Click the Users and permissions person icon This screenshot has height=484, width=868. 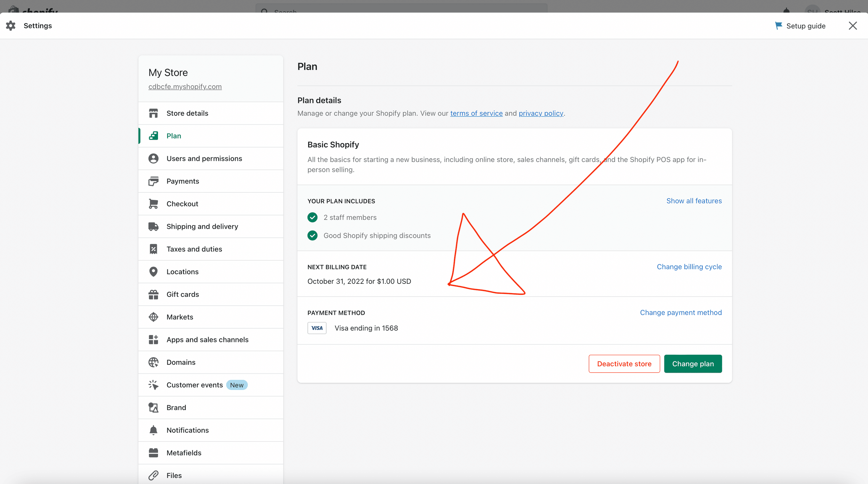[x=153, y=158]
